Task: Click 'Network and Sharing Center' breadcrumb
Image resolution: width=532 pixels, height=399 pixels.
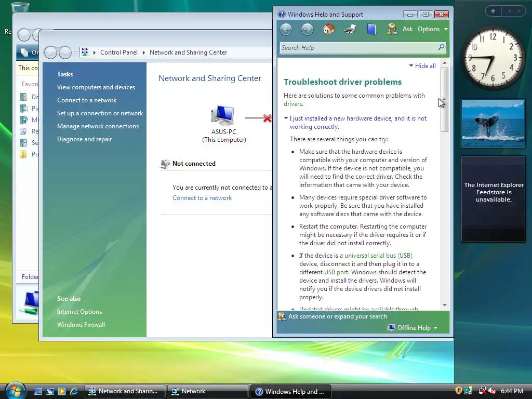Action: pos(188,52)
